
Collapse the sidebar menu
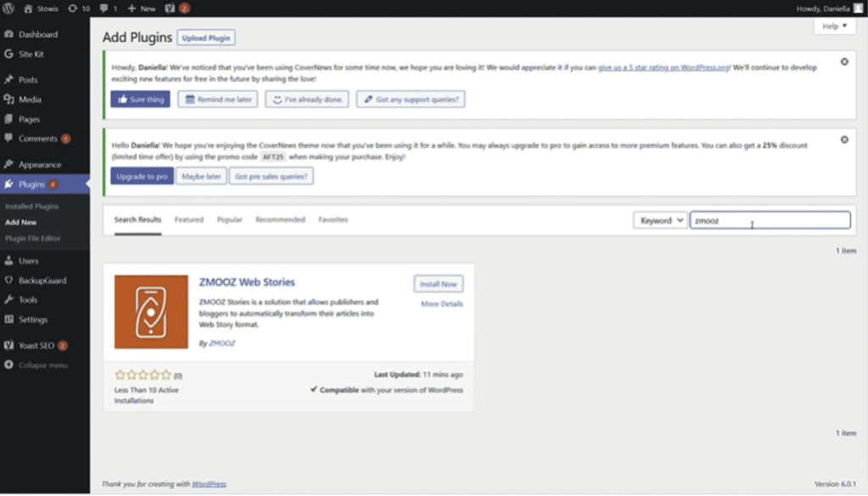click(36, 365)
